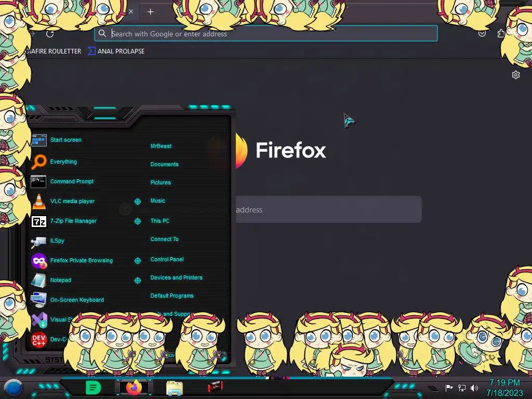Open Command Prompt from start menu
The height and width of the screenshot is (399, 532).
tap(62, 181)
